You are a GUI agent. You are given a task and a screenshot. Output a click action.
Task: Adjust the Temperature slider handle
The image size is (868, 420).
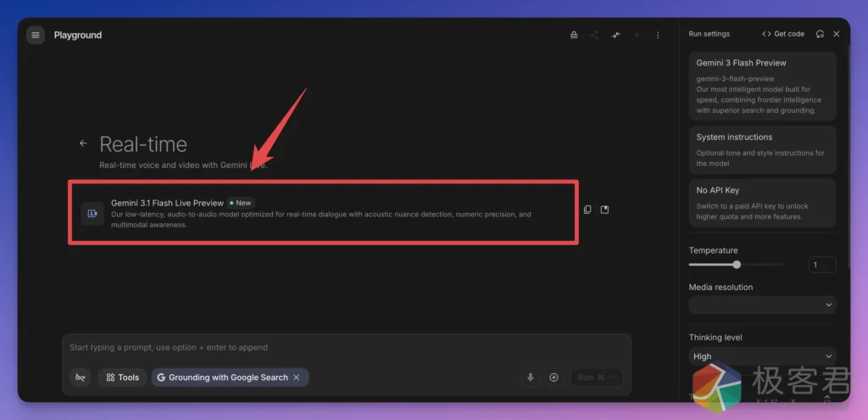click(x=737, y=265)
